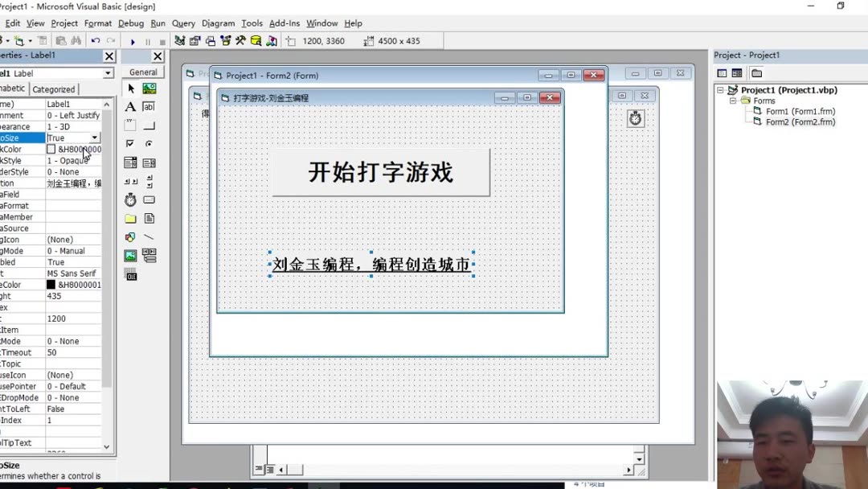
Task: Click the label 刘金玉编程，编程创造城市
Action: pyautogui.click(x=372, y=263)
